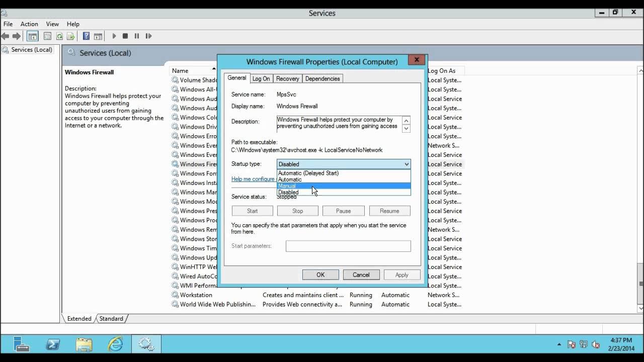Choose Manual startup type option
The image size is (644, 362).
point(344,186)
